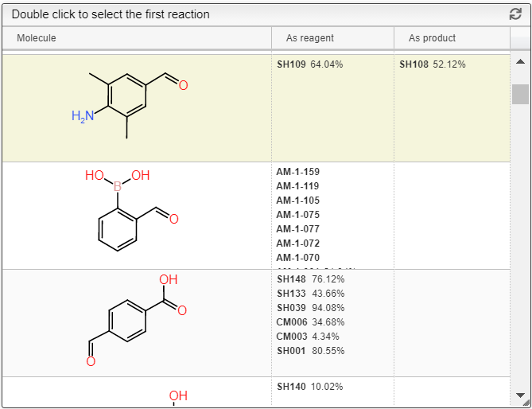Select reaction AM-1-159
The height and width of the screenshot is (409, 532).
(298, 172)
